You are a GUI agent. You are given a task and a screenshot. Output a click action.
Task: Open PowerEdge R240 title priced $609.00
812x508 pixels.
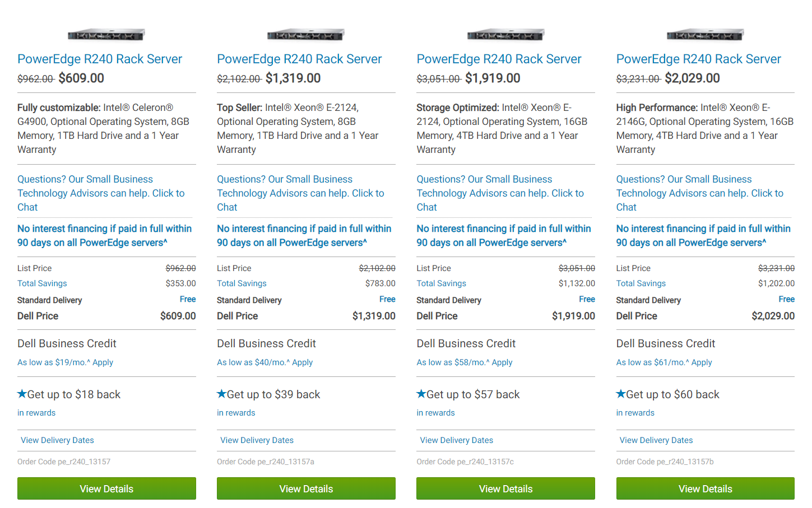pos(100,59)
